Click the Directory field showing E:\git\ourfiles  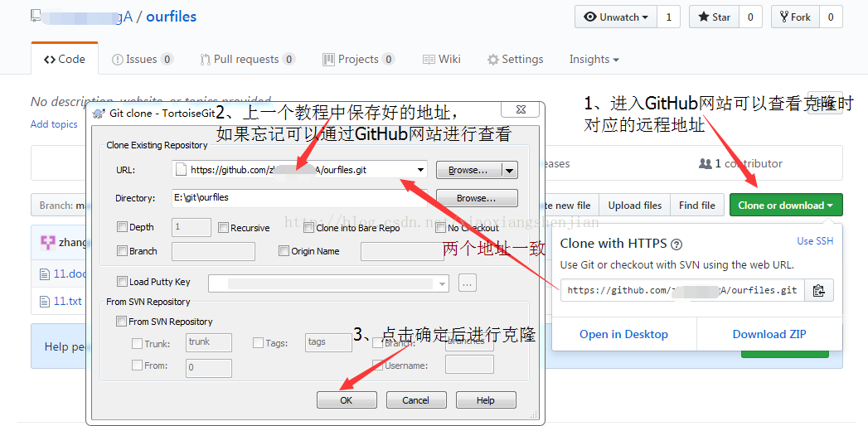pyautogui.click(x=299, y=197)
